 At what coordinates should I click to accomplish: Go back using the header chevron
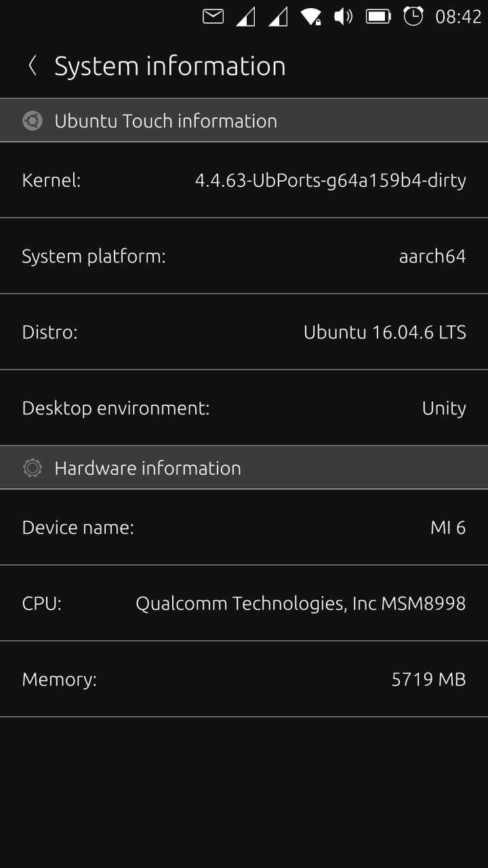pos(32,66)
